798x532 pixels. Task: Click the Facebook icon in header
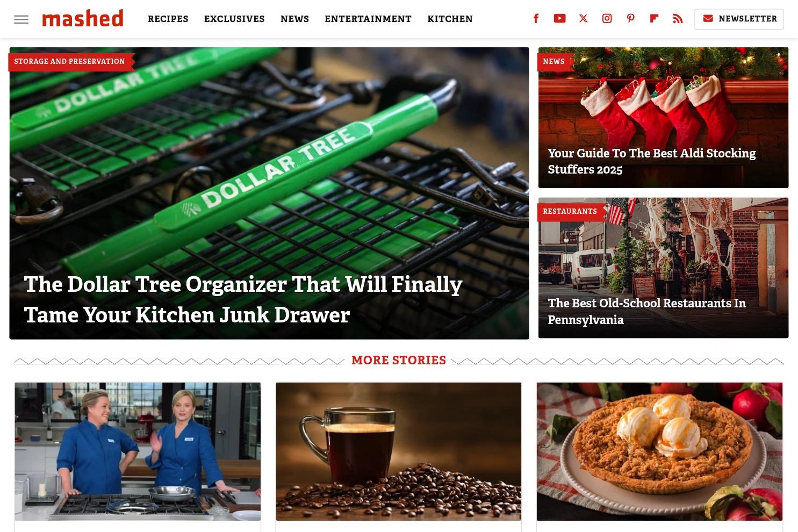(536, 19)
